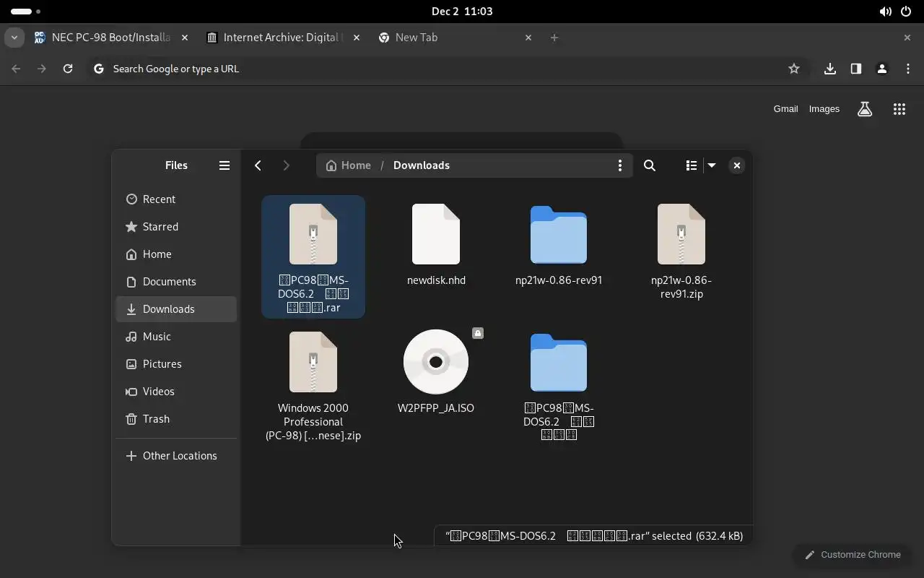Viewport: 924px width, 578px height.
Task: Open Chrome downloads icon
Action: click(830, 69)
